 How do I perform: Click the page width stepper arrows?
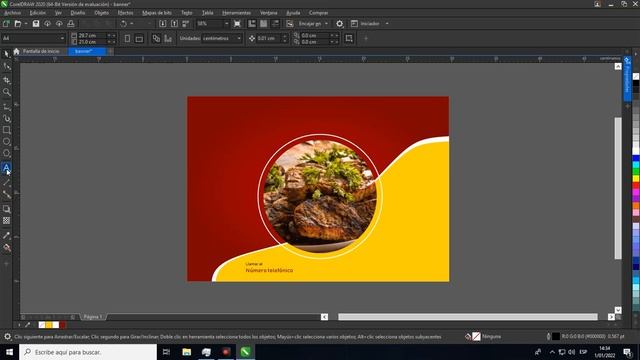[111, 36]
